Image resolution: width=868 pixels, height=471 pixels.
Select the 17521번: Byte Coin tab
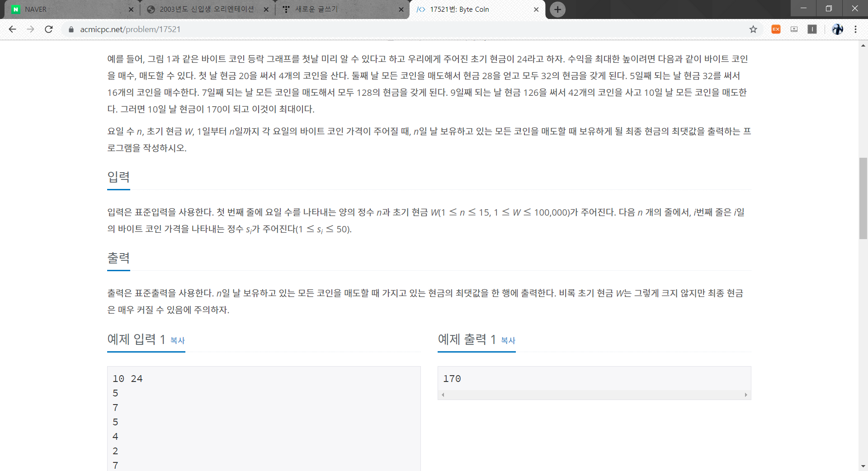(477, 9)
